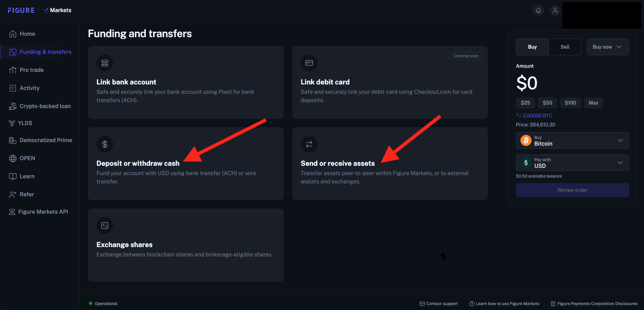Open the Pay with USD dropdown
The width and height of the screenshot is (644, 310).
[x=572, y=163]
